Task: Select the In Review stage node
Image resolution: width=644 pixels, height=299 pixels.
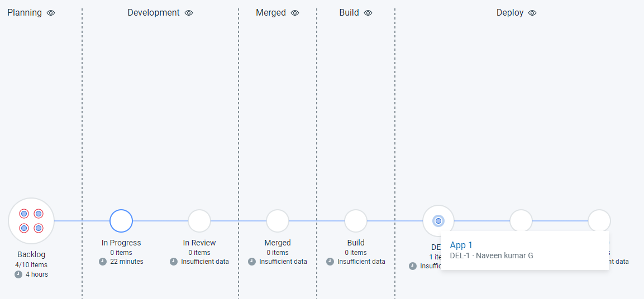Action: [x=199, y=221]
